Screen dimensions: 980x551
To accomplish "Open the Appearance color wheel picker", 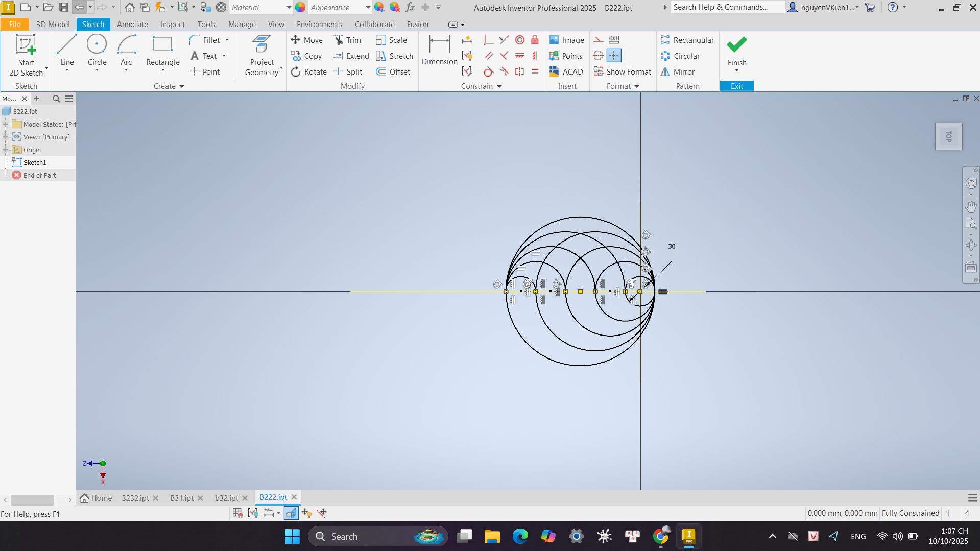I will [300, 7].
